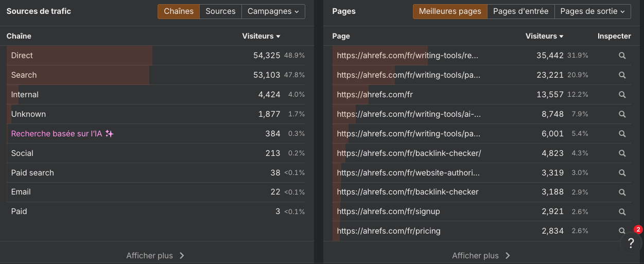Viewport: 644px width, 264px height.
Task: Expand the Pages de sortie dropdown
Action: pos(592,11)
